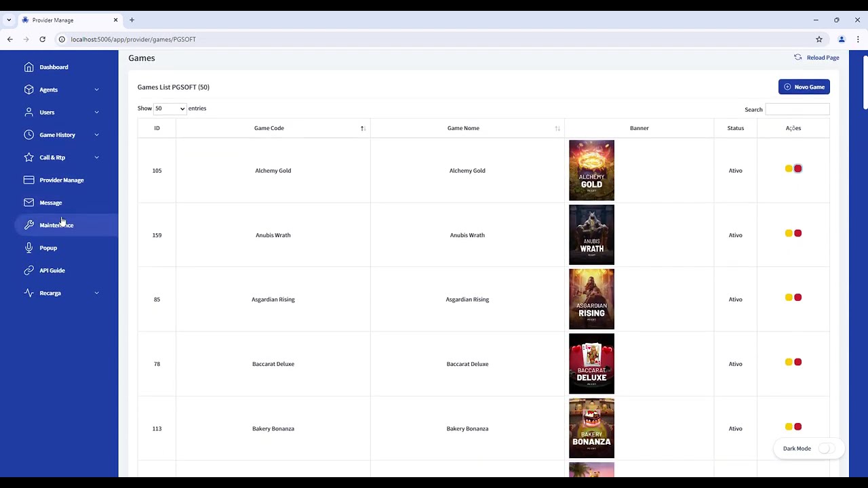The image size is (868, 488).
Task: Click inside the Search input field
Action: [797, 109]
